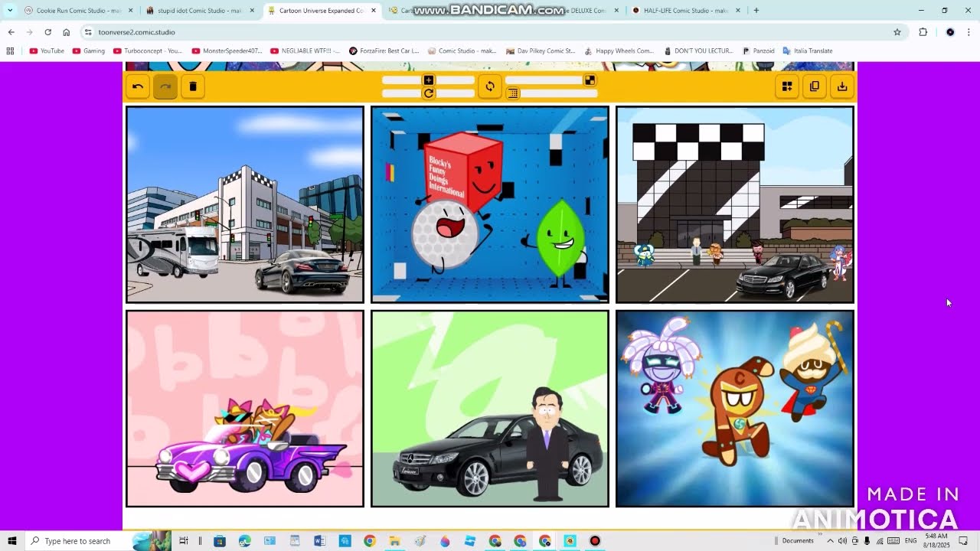This screenshot has width=980, height=551.
Task: Open a new browser tab
Action: click(756, 11)
